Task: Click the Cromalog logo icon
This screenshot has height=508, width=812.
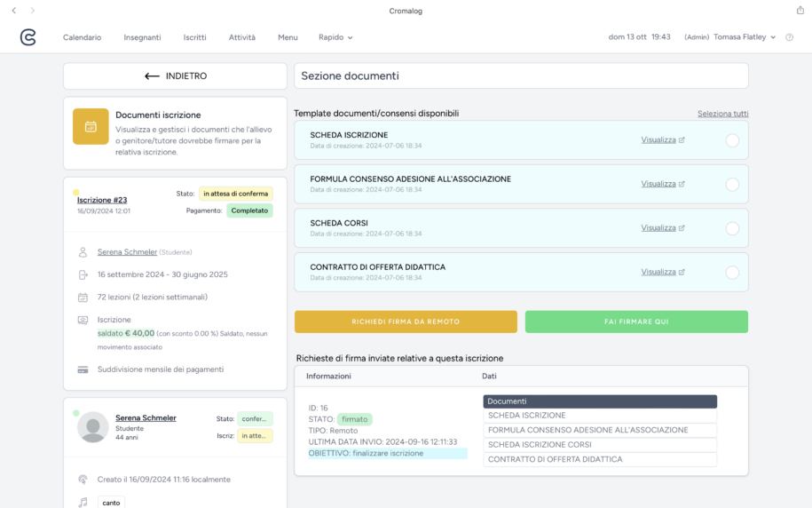Action: [x=28, y=37]
